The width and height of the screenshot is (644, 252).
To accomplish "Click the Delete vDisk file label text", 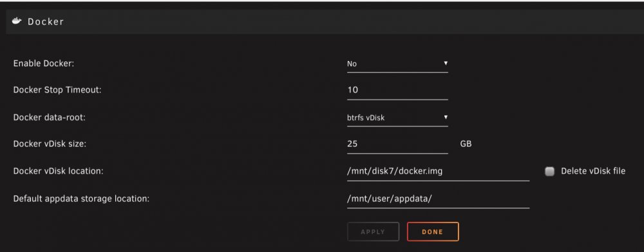I will click(x=593, y=171).
